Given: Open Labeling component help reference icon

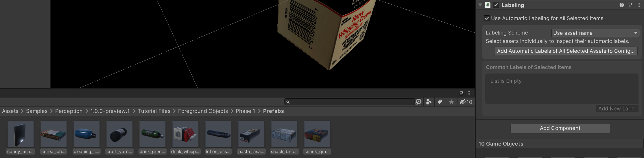Looking at the screenshot, I should coord(622,5).
